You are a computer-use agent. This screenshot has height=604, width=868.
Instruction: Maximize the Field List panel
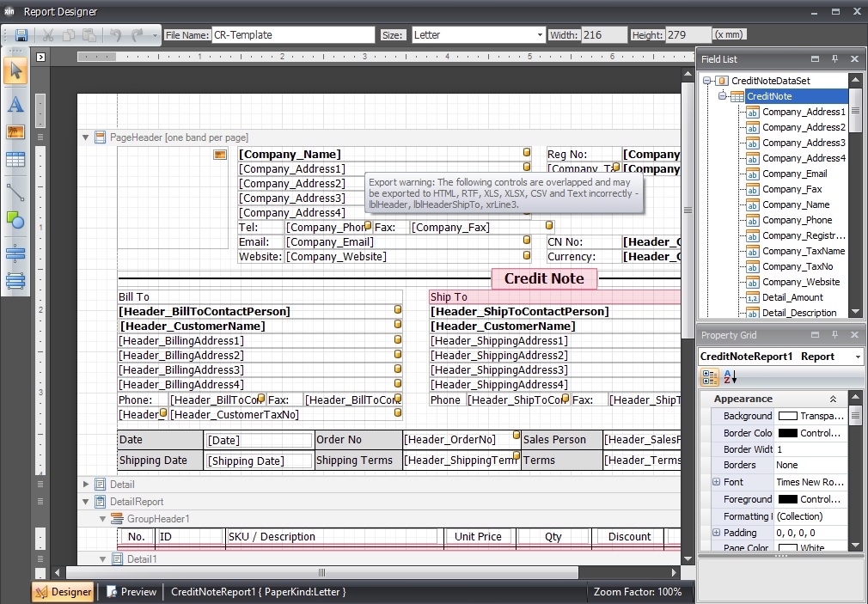[x=815, y=58]
